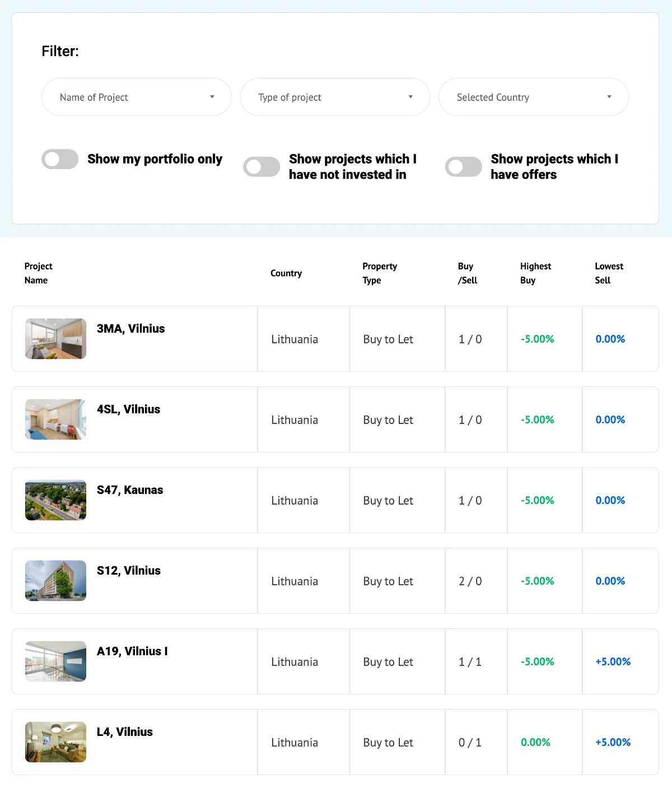Click the -5.00% Highest Buy for S12, Vilnius
This screenshot has height=788, width=672.
tap(538, 581)
